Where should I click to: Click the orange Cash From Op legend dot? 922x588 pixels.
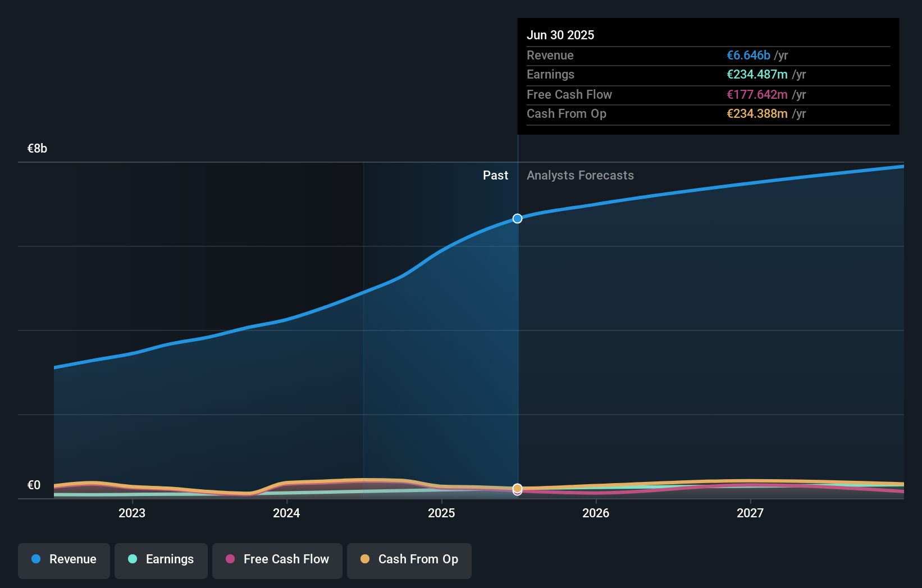pos(365,559)
